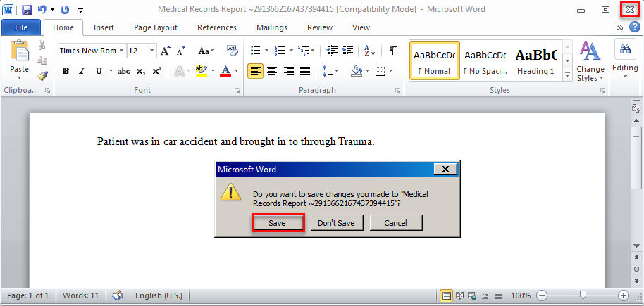The height and width of the screenshot is (306, 644).
Task: Click the Numbering list icon
Action: coord(280,51)
